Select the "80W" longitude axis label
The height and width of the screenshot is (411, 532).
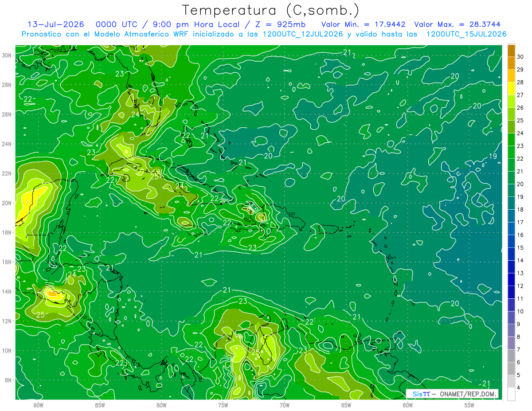(x=161, y=405)
